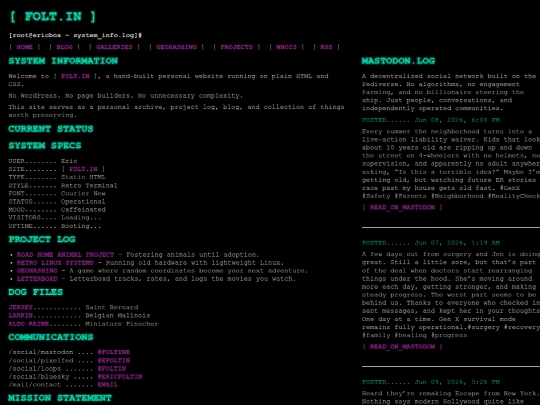This screenshot has width=540, height=405.
Task: Visit the WHOIS nav link
Action: (286, 47)
